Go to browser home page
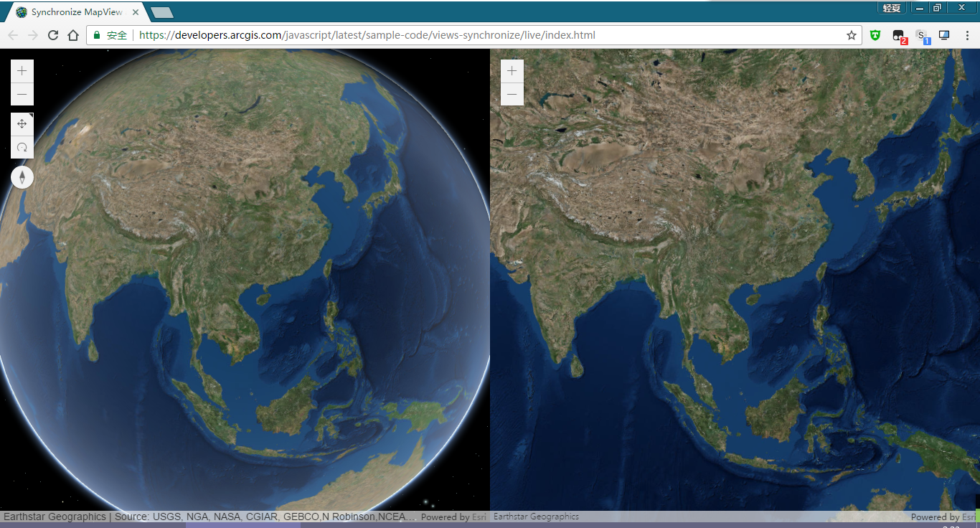Screen dimensions: 980x528 [73, 35]
